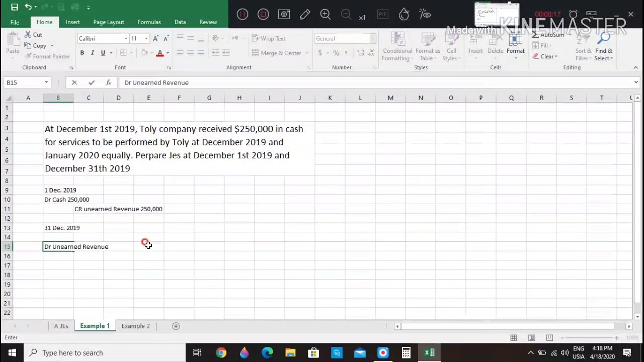Toggle Bold formatting
The image size is (644, 362).
(x=82, y=53)
